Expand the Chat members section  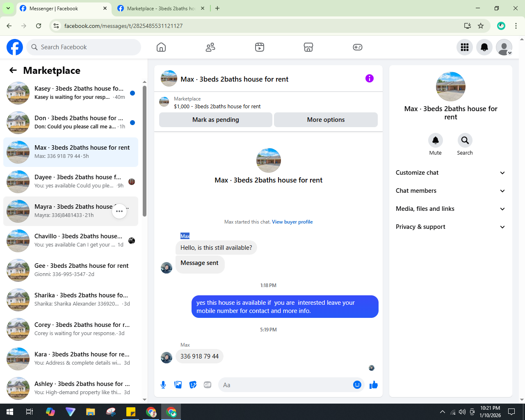click(x=450, y=191)
